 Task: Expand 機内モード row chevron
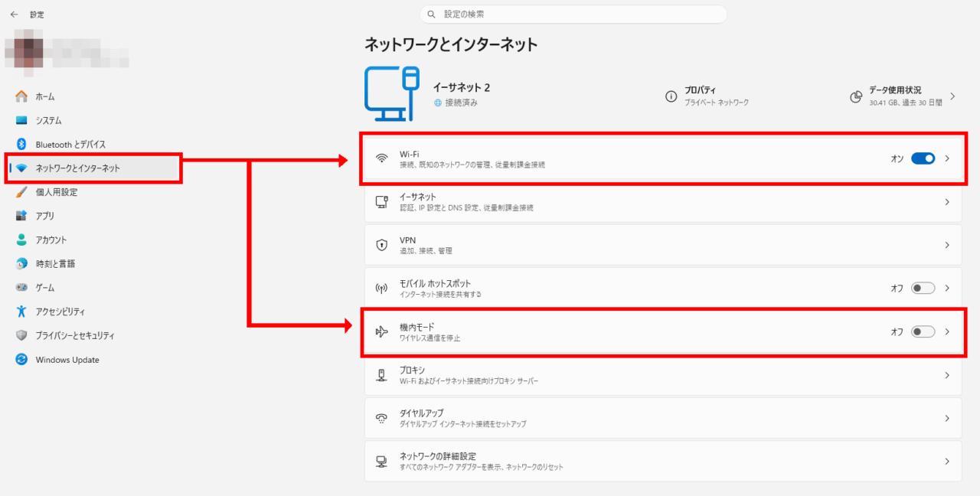[x=947, y=331]
